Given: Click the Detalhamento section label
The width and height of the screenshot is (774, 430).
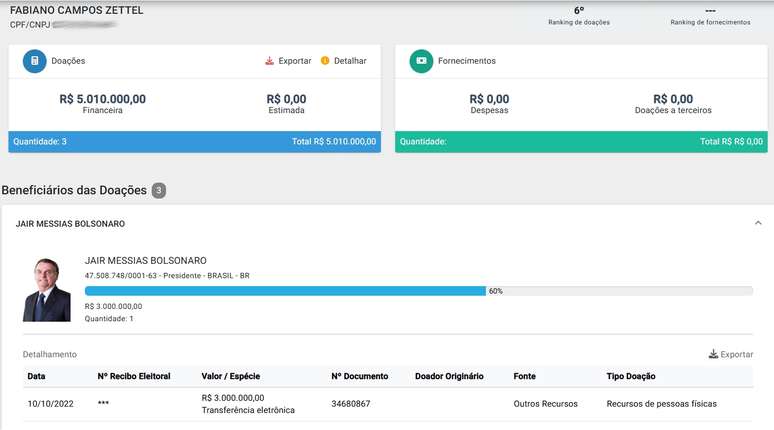Looking at the screenshot, I should tap(50, 354).
